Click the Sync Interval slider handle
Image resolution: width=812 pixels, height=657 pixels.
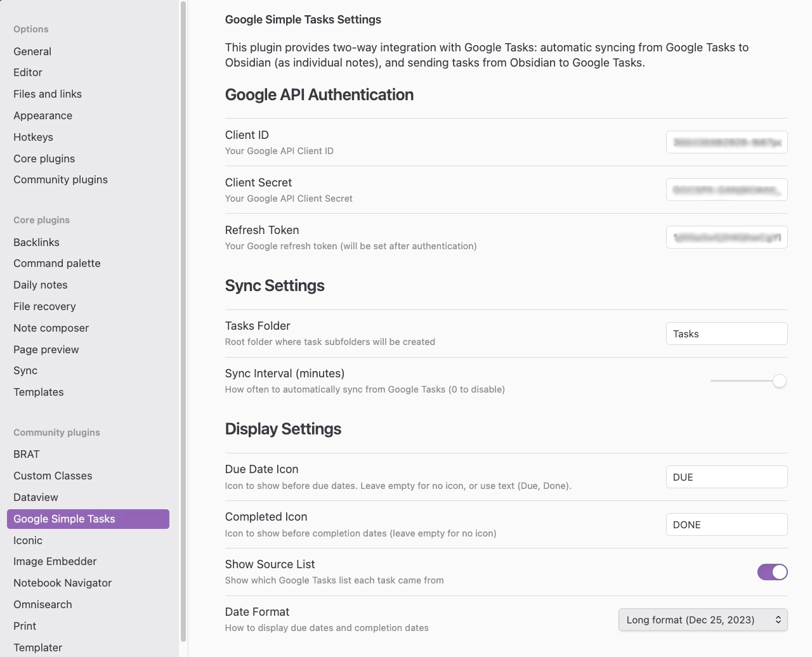779,381
